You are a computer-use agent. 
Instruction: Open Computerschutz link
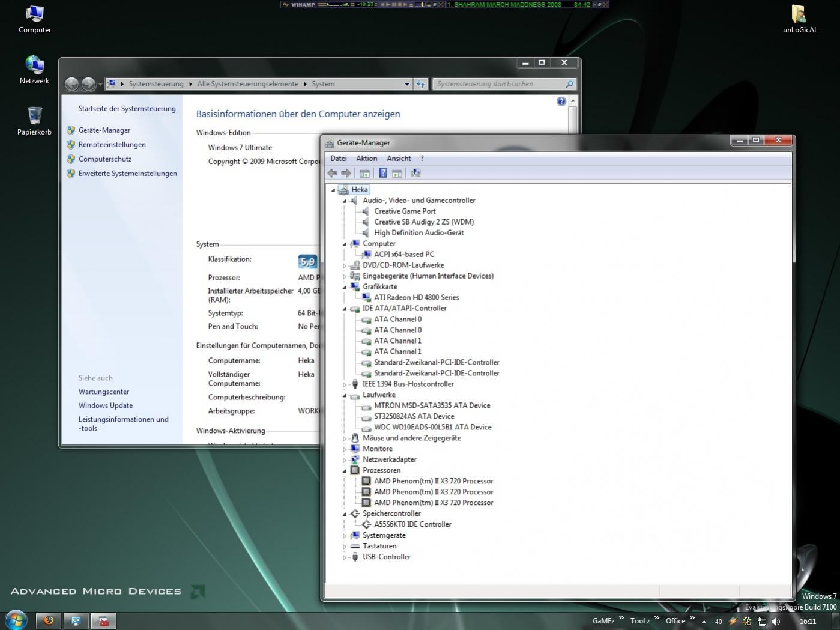[105, 159]
